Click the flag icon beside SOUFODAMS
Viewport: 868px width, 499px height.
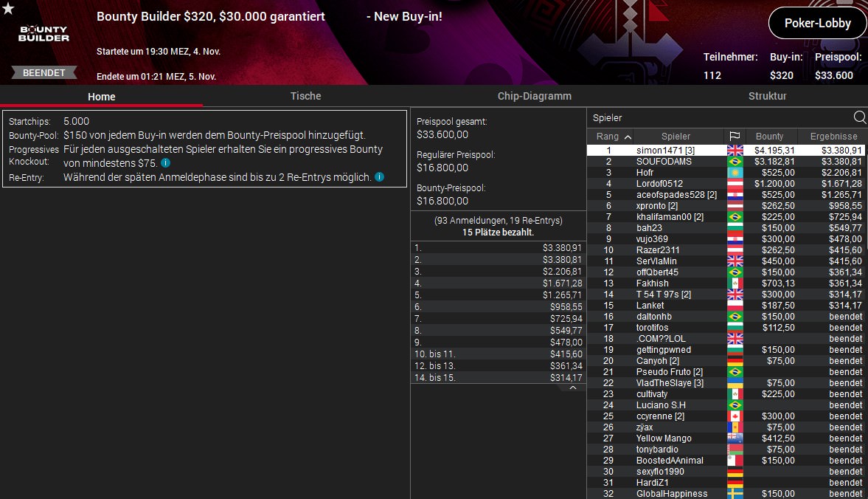[735, 161]
